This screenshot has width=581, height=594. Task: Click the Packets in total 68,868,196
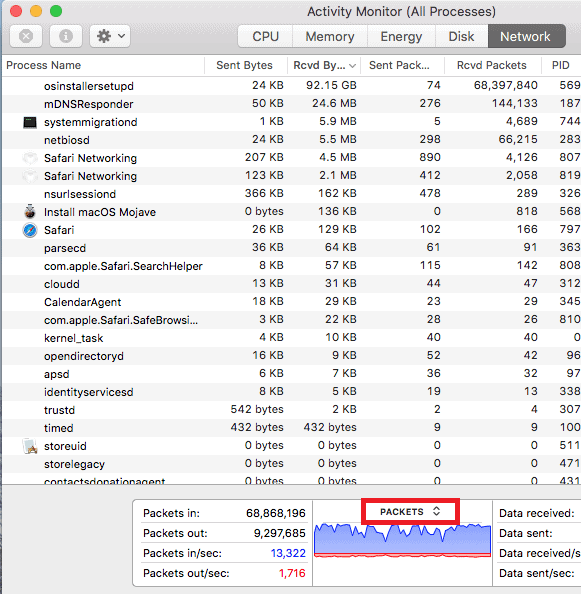pyautogui.click(x=276, y=513)
